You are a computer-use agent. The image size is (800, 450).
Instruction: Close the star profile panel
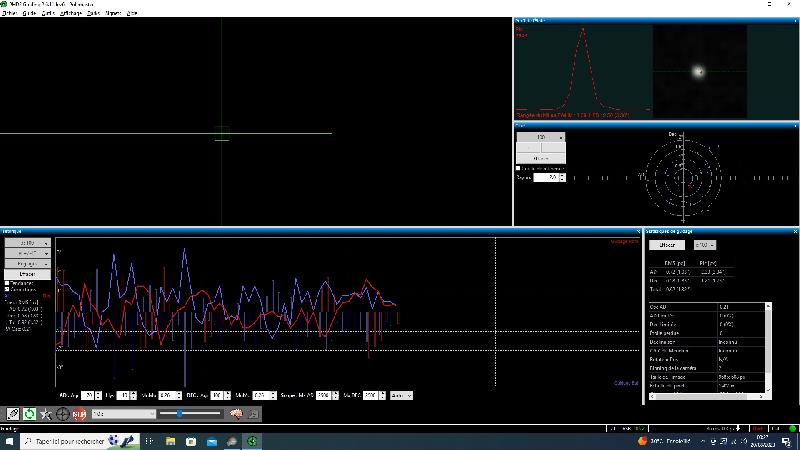coord(795,21)
